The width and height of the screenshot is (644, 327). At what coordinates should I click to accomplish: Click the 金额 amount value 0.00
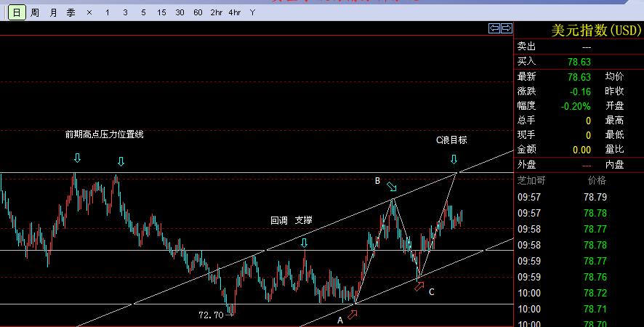tap(582, 150)
